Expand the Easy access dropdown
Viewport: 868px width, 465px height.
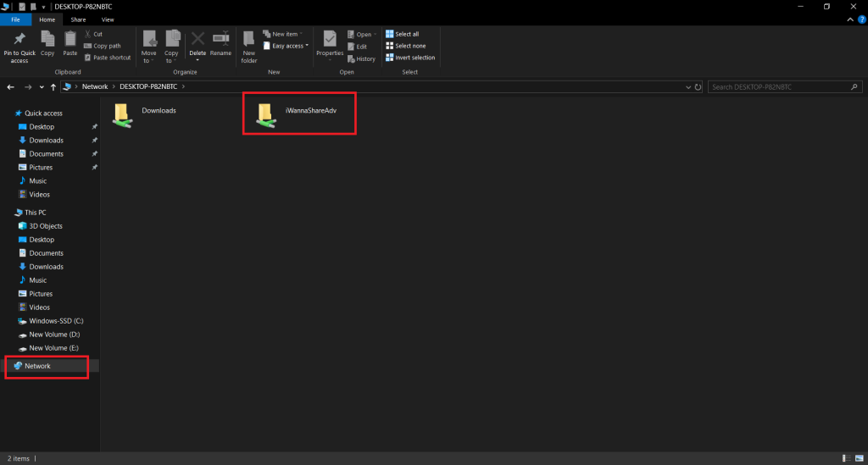tap(287, 46)
